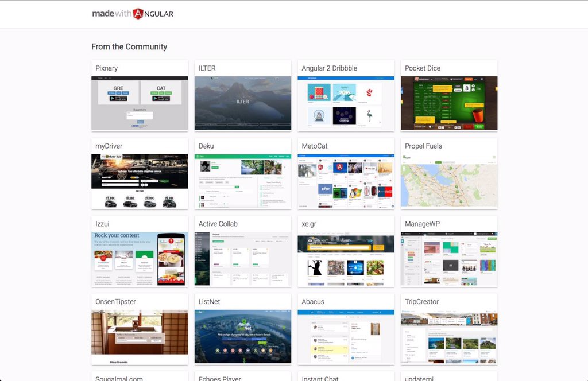Open the MetoCat thumbnail

pos(346,181)
